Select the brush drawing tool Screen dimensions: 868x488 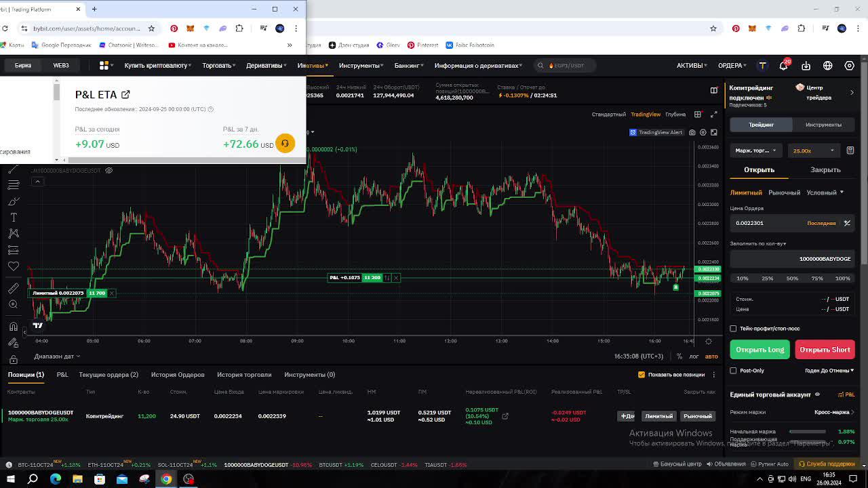pyautogui.click(x=13, y=201)
